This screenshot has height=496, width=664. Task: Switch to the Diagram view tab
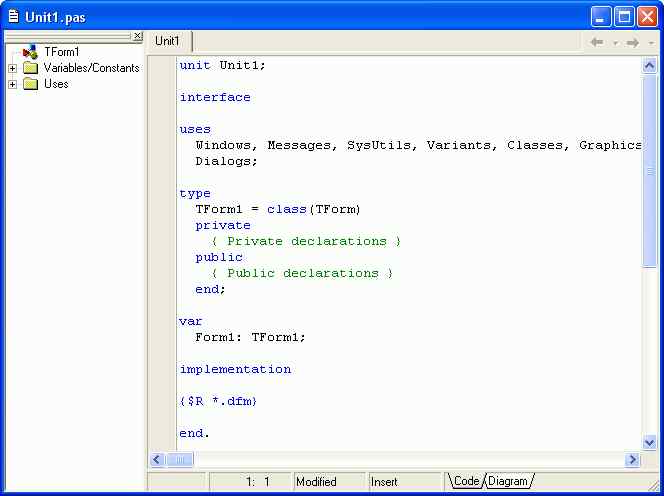click(x=508, y=481)
